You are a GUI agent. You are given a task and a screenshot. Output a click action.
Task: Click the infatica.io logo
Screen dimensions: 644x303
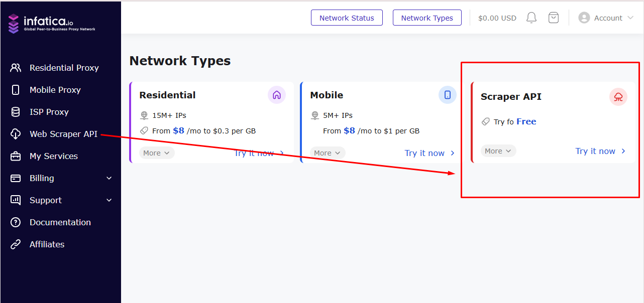(x=51, y=24)
